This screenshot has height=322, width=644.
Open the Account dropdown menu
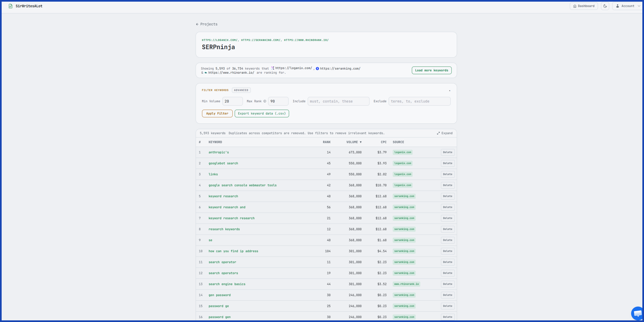[628, 6]
